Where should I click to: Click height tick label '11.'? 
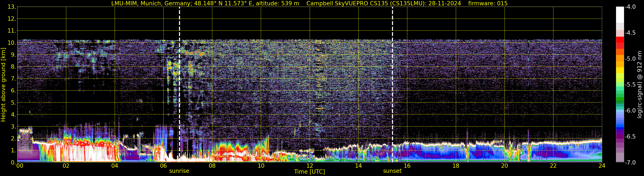point(12,31)
